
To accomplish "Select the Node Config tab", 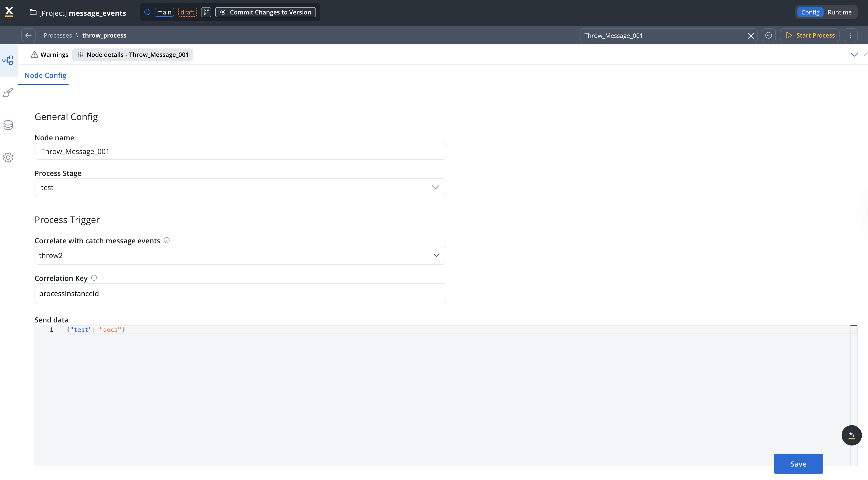I will click(45, 75).
